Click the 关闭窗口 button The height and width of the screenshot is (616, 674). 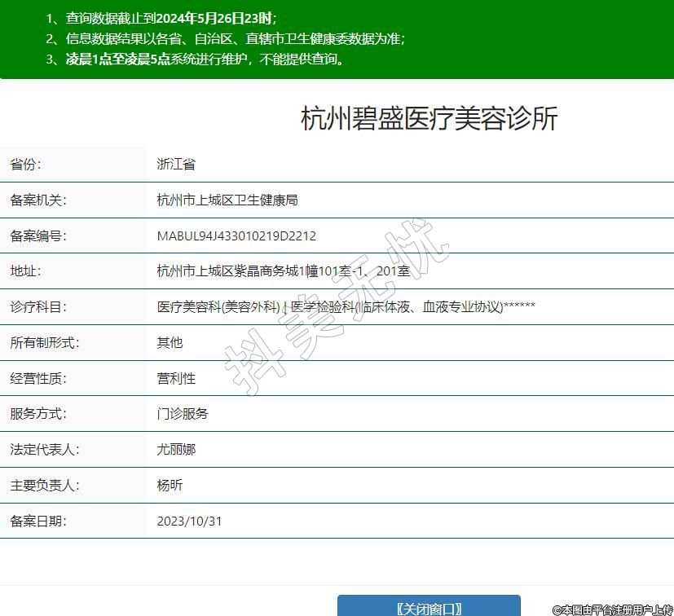(x=429, y=607)
